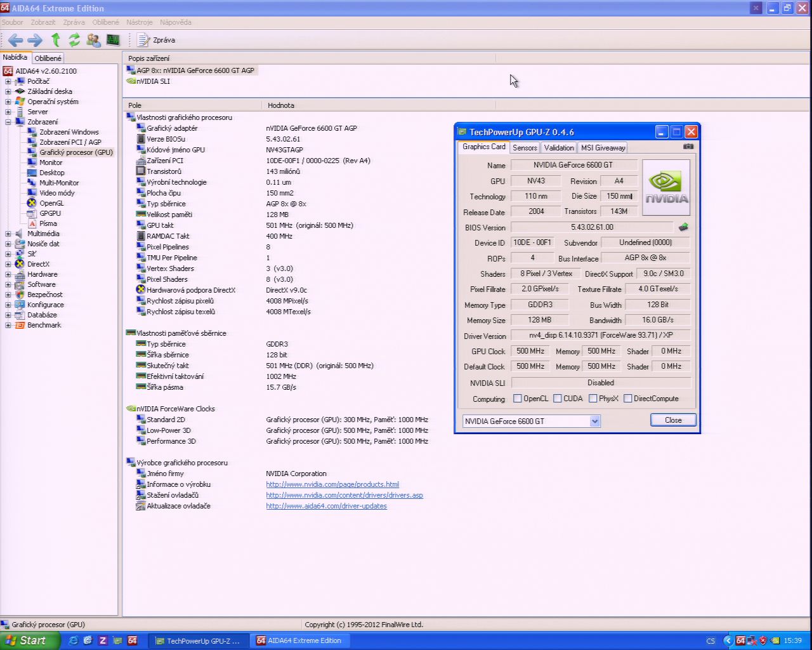Expand the Multimédia tree node
The height and width of the screenshot is (650, 812).
8,234
